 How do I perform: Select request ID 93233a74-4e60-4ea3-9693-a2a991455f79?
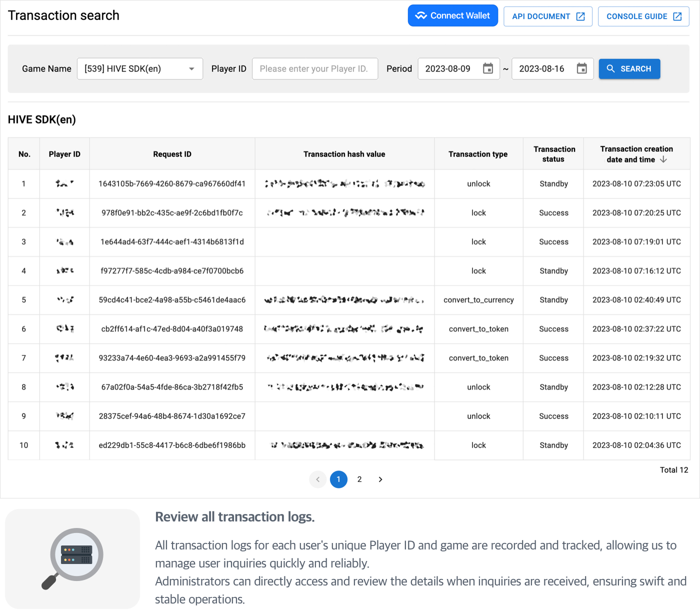[172, 357]
